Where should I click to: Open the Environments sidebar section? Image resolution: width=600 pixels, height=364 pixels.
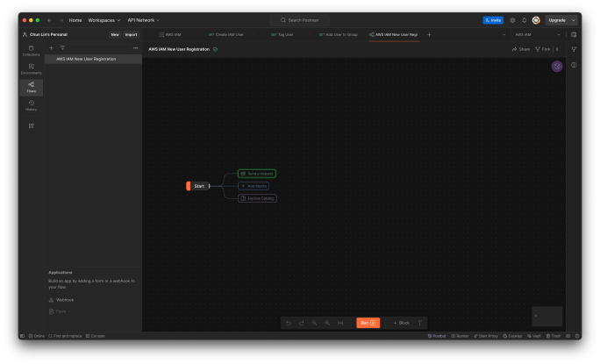coord(31,69)
